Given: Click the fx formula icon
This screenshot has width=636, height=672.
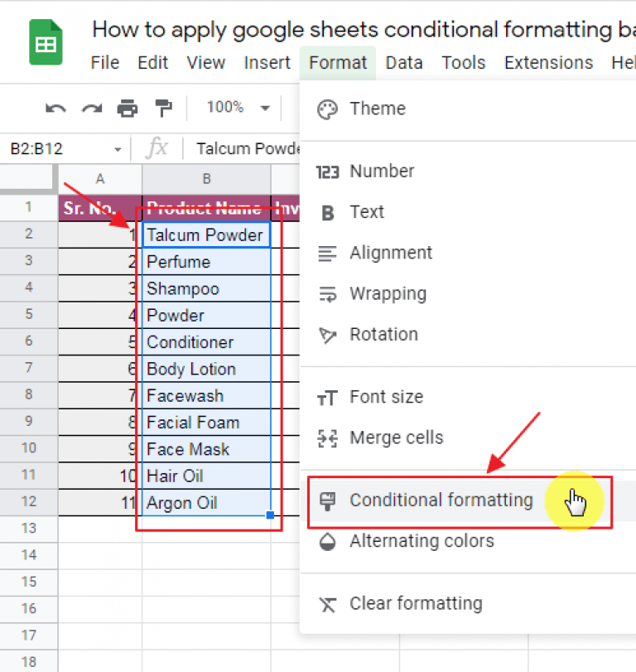Looking at the screenshot, I should pyautogui.click(x=158, y=148).
